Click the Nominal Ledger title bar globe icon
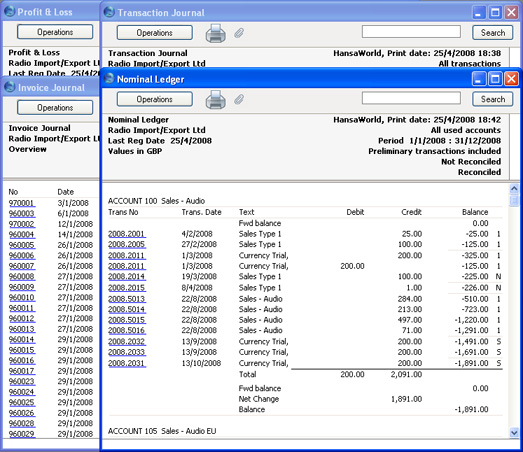The width and height of the screenshot is (523, 452). click(109, 79)
